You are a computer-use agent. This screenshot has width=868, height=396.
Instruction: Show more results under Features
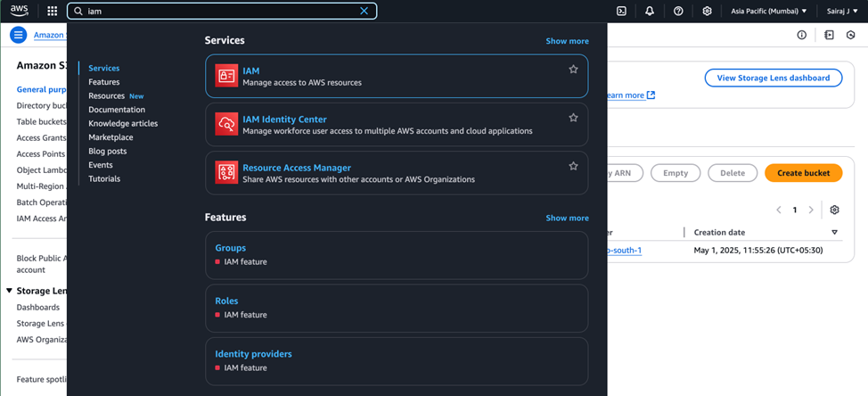coord(567,218)
